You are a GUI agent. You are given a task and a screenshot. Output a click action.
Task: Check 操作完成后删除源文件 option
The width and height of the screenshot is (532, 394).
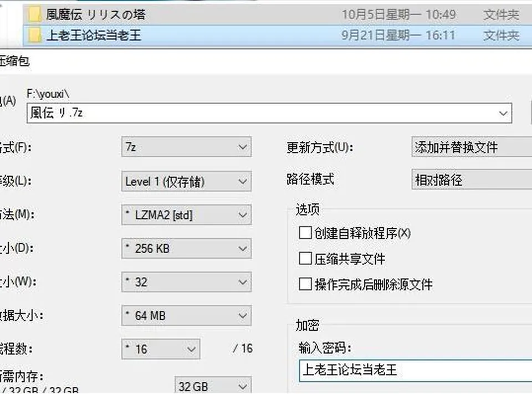pos(305,284)
